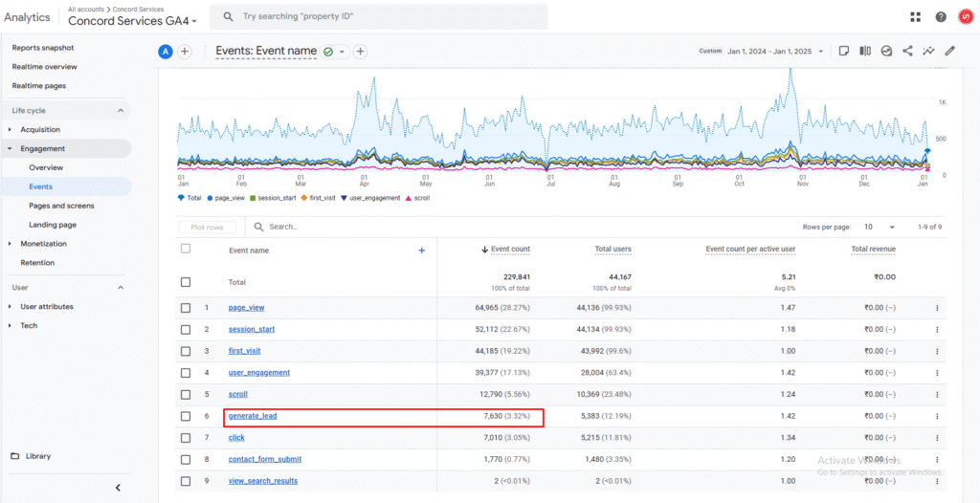Open the contact_form_submit event link
980x503 pixels.
265,459
